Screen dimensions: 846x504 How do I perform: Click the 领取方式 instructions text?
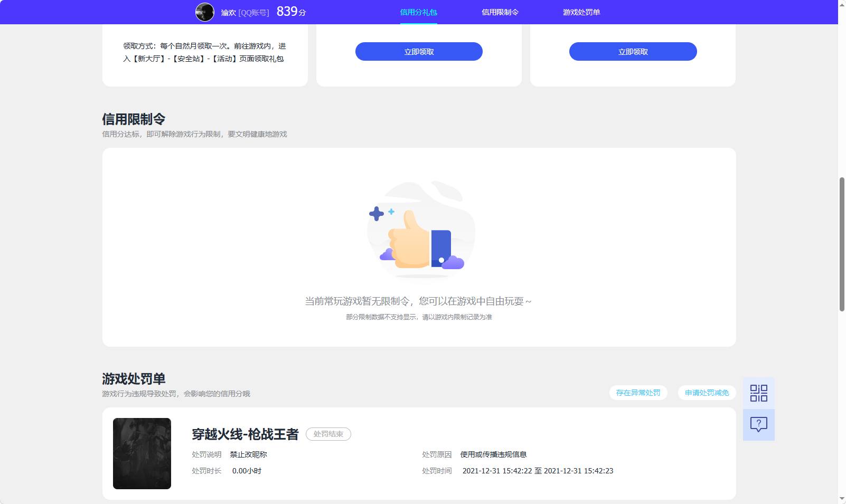click(205, 52)
